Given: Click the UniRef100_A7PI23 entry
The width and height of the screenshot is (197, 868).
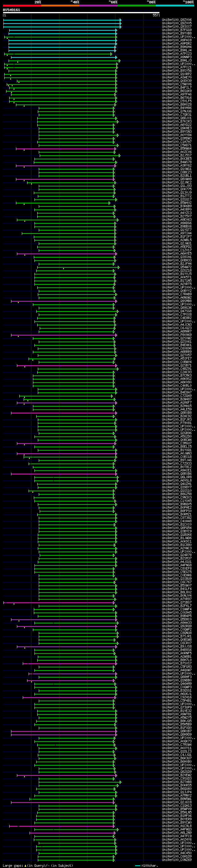Looking at the screenshot, I should [177, 54].
